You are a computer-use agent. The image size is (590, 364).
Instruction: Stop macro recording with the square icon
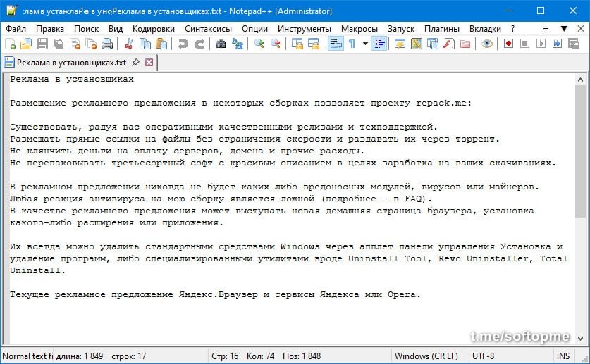(x=524, y=44)
